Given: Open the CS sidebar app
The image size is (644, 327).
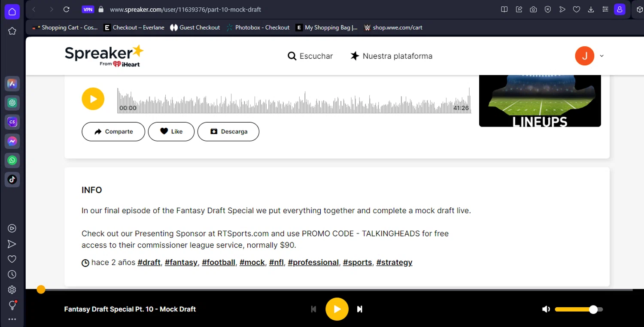Looking at the screenshot, I should coord(12,122).
